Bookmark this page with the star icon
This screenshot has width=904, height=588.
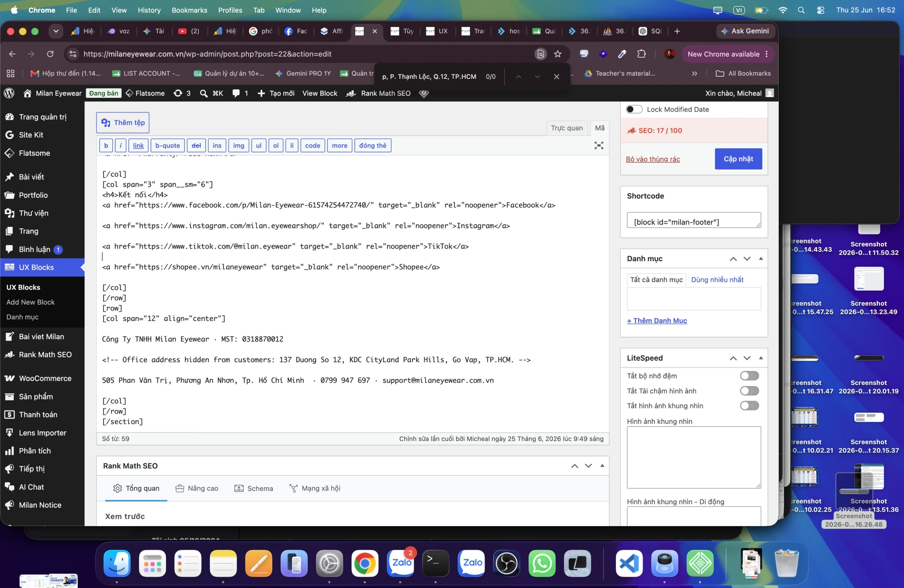tap(557, 54)
